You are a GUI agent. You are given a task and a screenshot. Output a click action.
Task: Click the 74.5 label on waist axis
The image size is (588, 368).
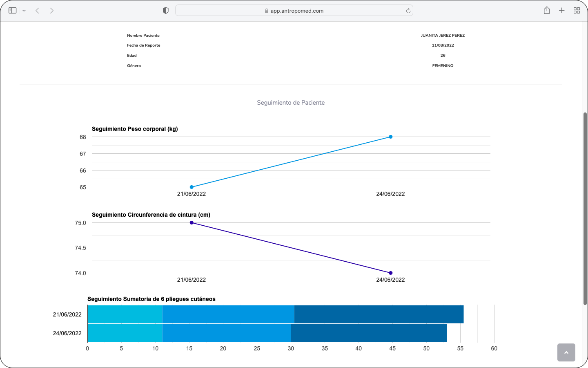point(80,248)
